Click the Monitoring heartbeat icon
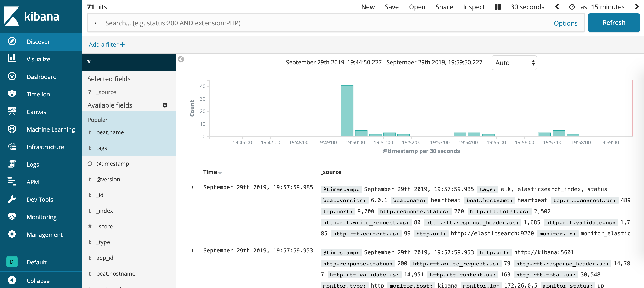 (x=12, y=217)
